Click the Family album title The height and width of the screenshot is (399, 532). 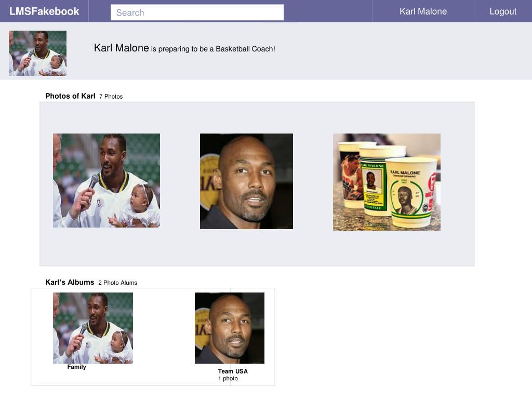tap(77, 367)
